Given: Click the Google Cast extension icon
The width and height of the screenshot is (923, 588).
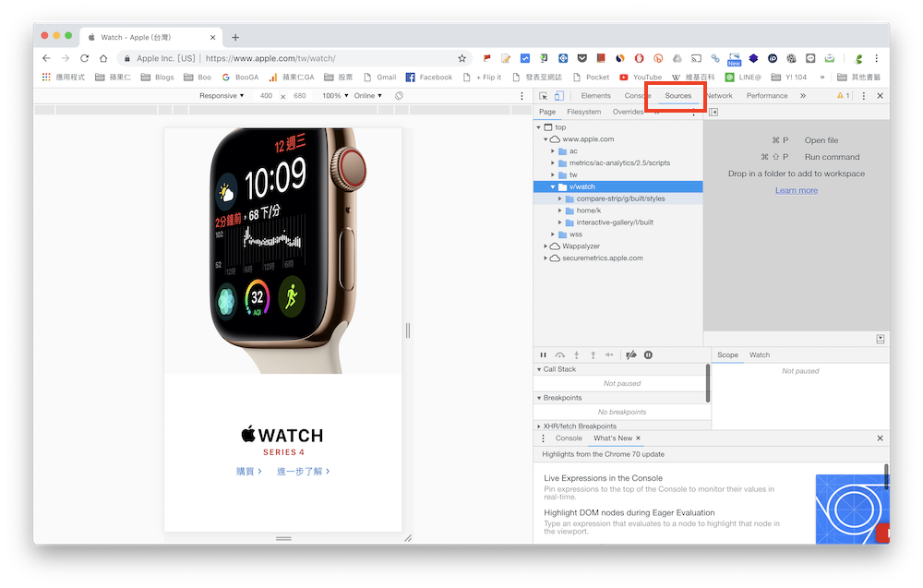Looking at the screenshot, I should pyautogui.click(x=696, y=58).
